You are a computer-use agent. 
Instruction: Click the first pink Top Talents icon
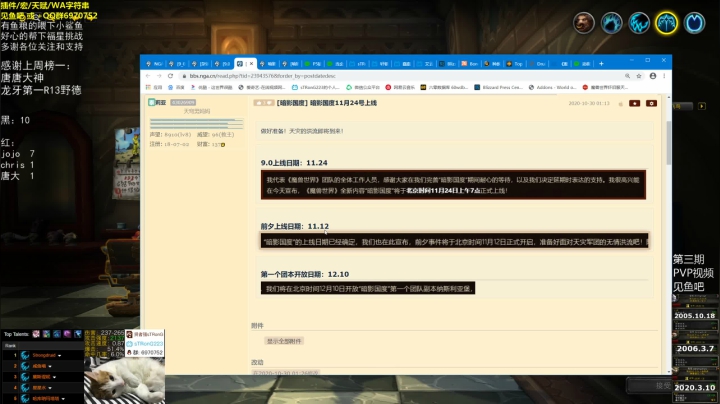[x=36, y=334]
